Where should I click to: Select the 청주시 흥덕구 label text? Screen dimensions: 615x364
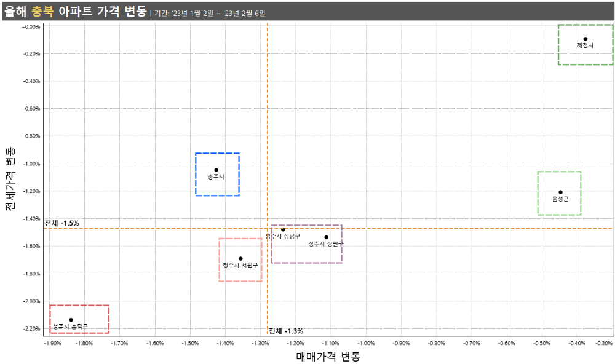(x=71, y=326)
